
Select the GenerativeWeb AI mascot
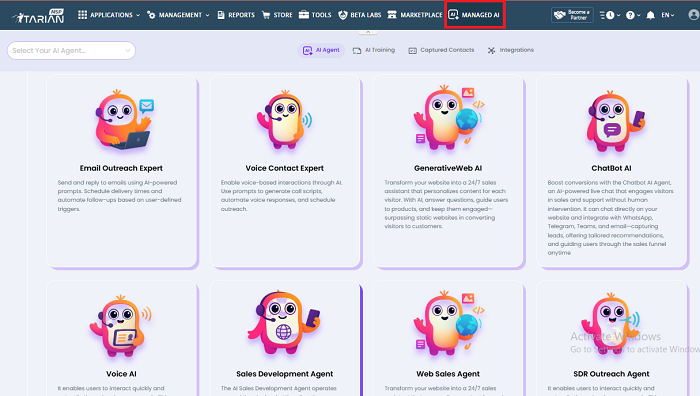point(448,117)
